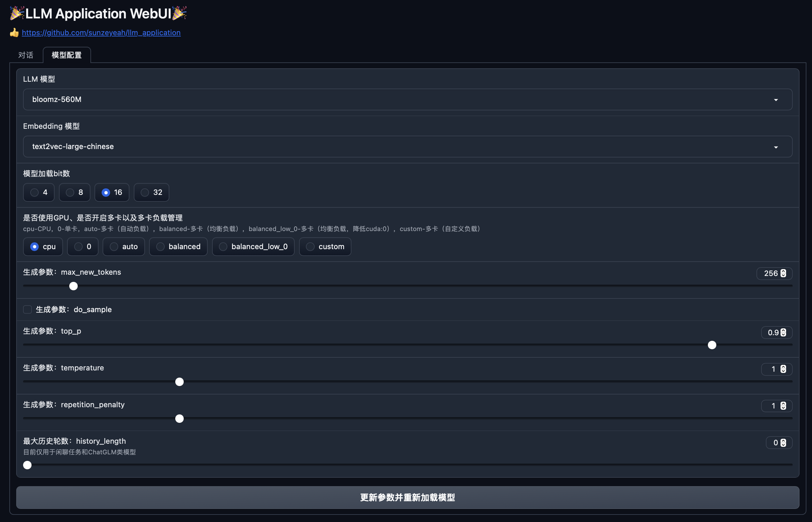Click the history_length stepper arrows
812x522 pixels.
(x=783, y=443)
